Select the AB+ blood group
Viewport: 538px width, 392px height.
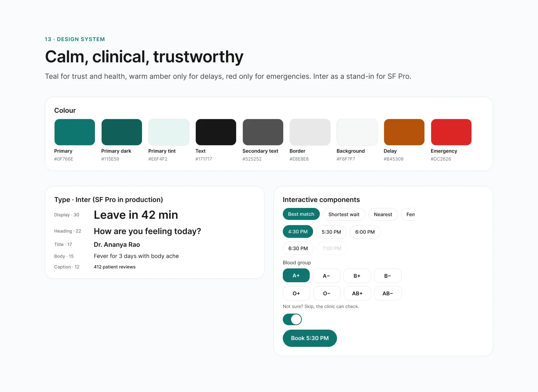pos(358,293)
